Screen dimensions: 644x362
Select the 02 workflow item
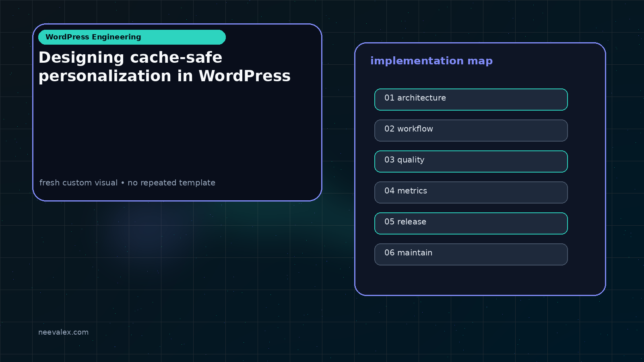[x=471, y=130]
